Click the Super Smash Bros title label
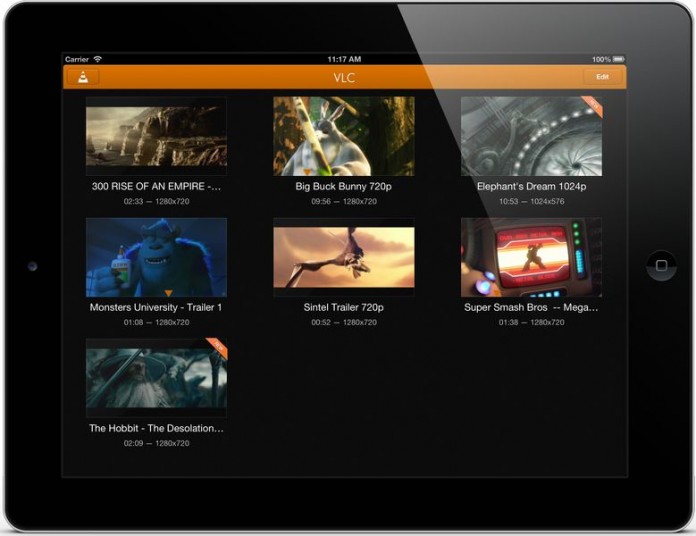Image resolution: width=696 pixels, height=536 pixels. tap(531, 307)
